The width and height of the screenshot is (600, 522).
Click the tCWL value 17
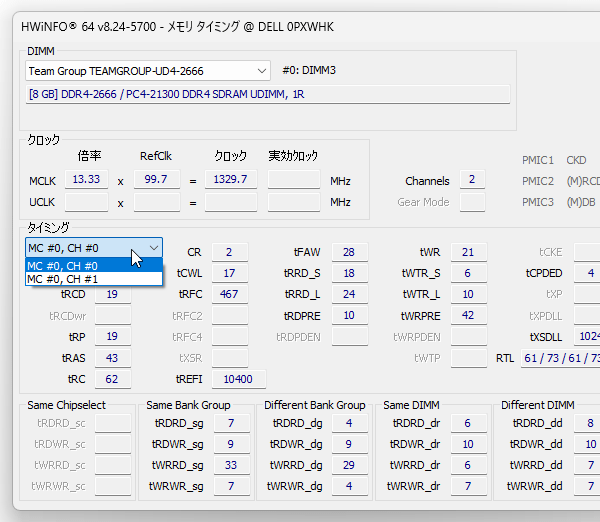tap(230, 273)
